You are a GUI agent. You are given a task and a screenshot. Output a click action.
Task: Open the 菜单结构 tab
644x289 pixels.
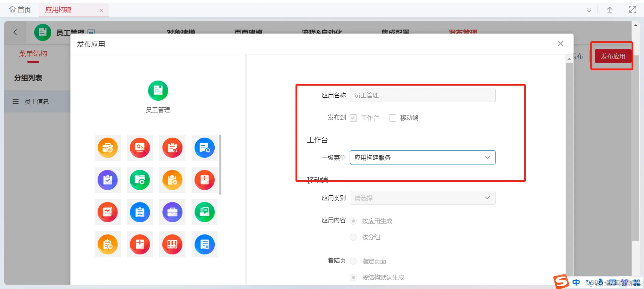point(33,54)
